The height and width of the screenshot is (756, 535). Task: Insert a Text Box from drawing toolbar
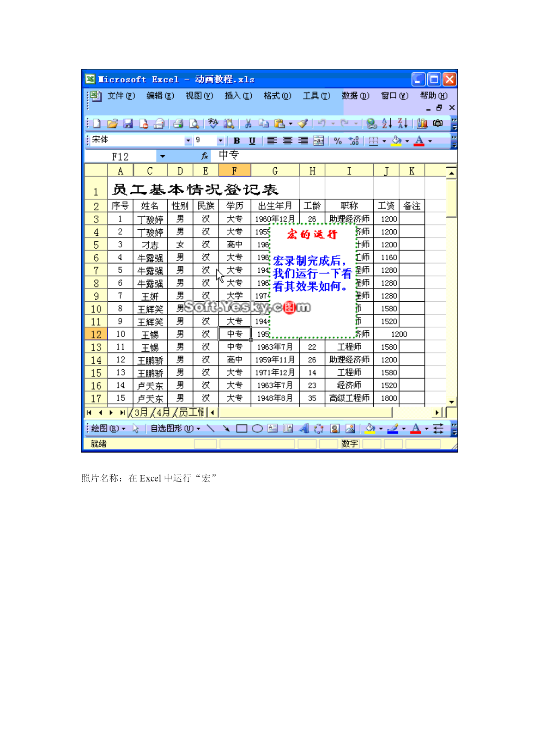click(x=272, y=428)
